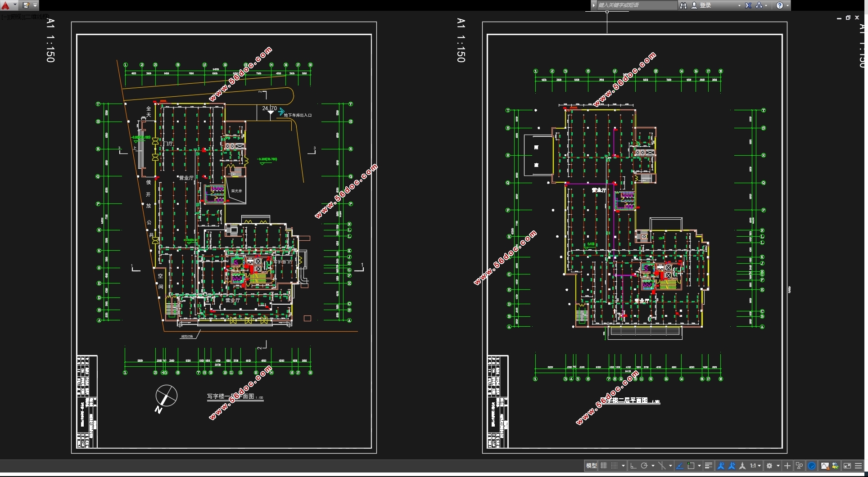Viewport: 868px width, 477px height.
Task: Open the status bar customization menu
Action: (x=858, y=466)
